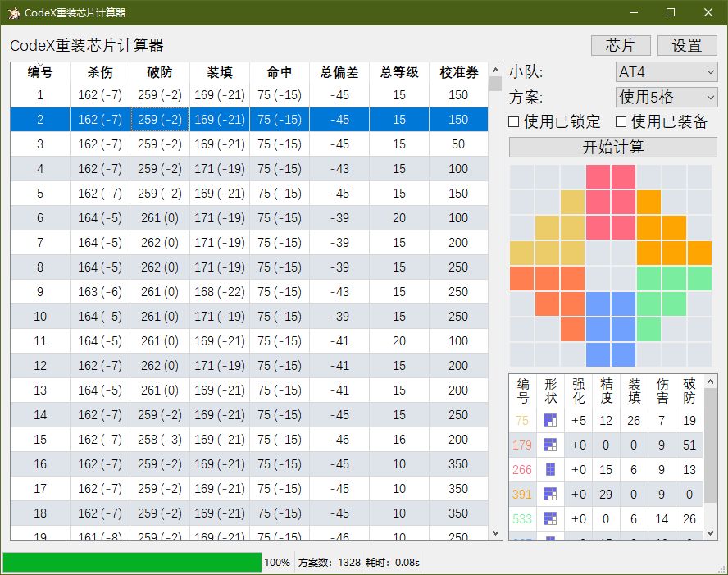Viewport: 728px width, 575px height.
Task: Select result row number 18
Action: (249, 513)
